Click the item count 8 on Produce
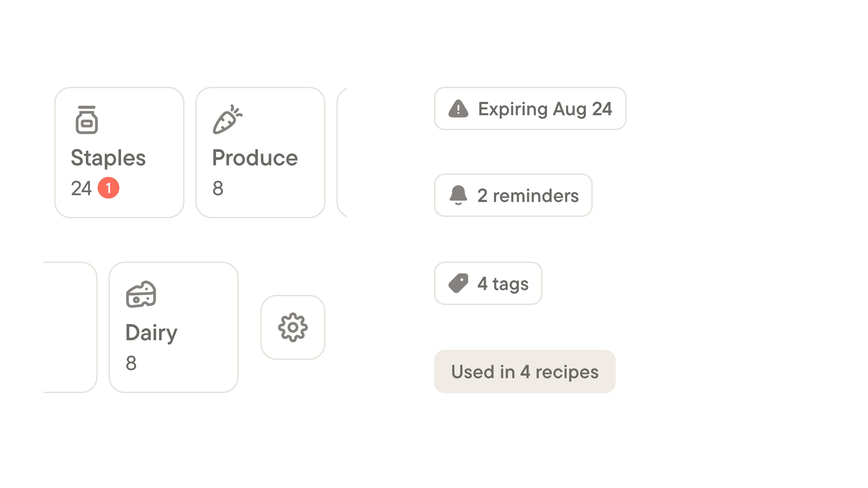Image resolution: width=868 pixels, height=488 pixels. pos(219,189)
